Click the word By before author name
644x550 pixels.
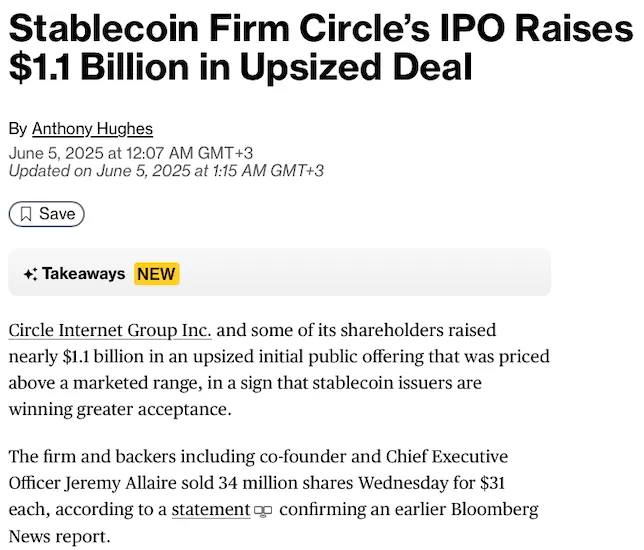18,129
